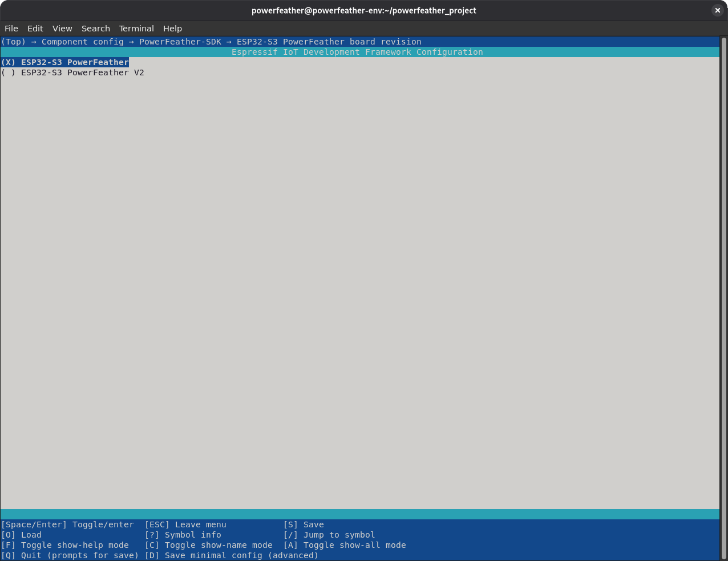Open the Help menu
The height and width of the screenshot is (561, 728).
(x=172, y=29)
